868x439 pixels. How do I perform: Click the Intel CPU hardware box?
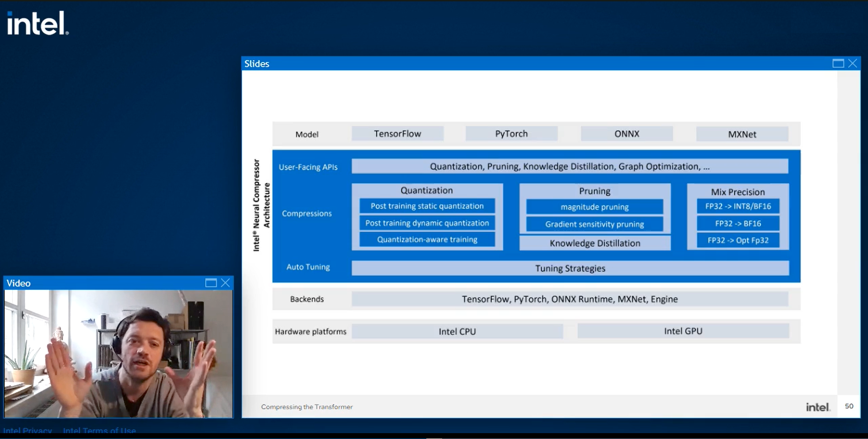coord(457,332)
